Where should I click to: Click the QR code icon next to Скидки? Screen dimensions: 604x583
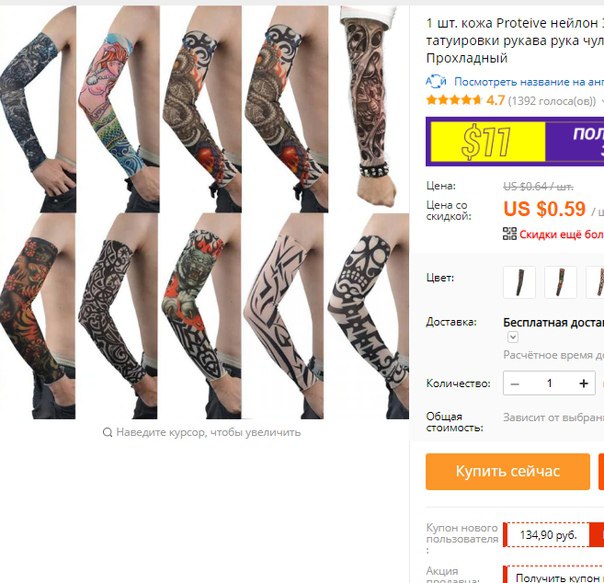coord(509,234)
